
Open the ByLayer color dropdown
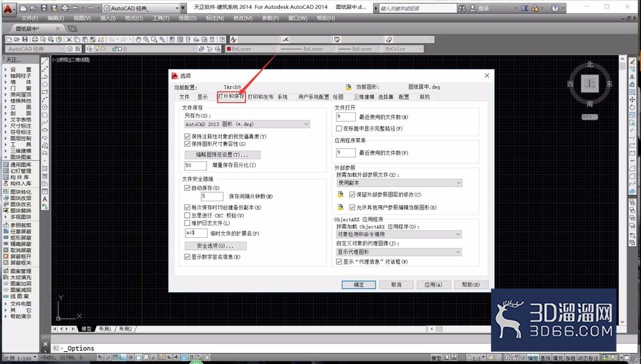(251, 49)
